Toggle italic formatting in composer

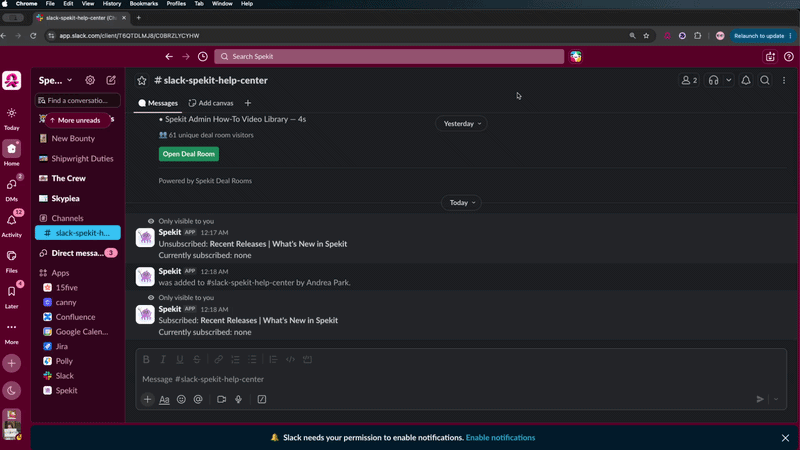(163, 359)
